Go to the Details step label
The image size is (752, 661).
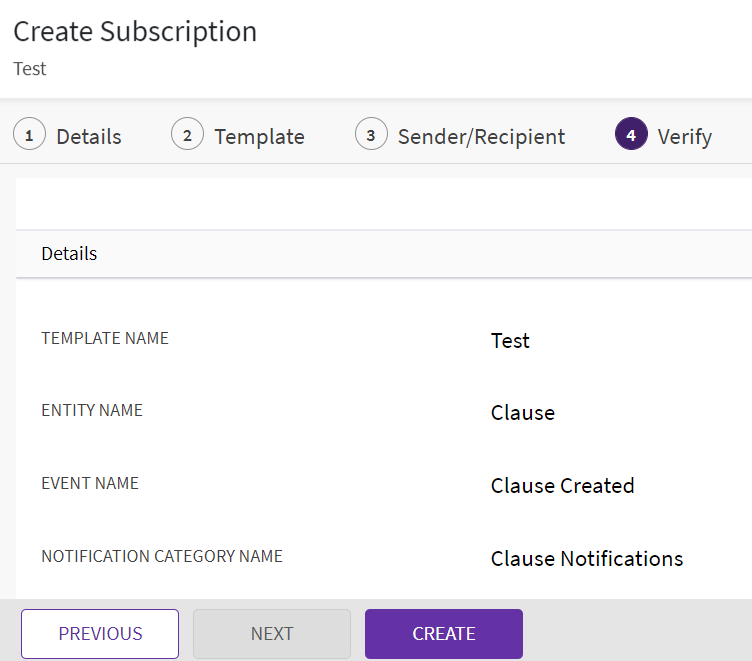(89, 137)
